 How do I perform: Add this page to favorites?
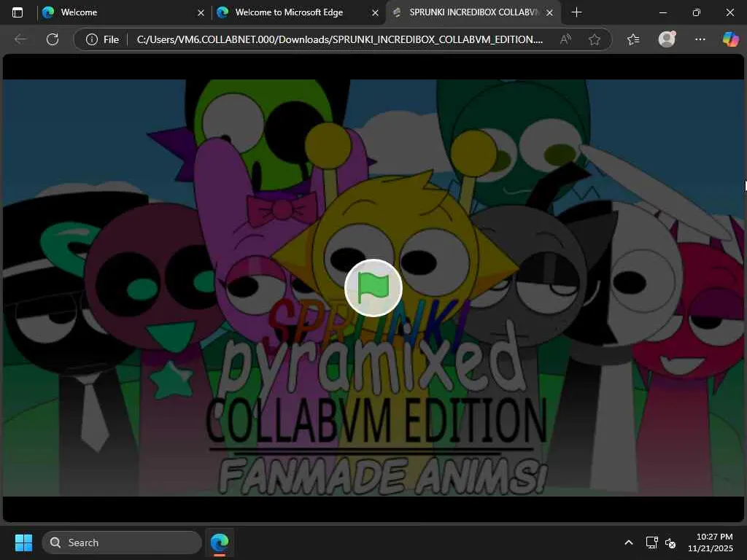tap(594, 39)
